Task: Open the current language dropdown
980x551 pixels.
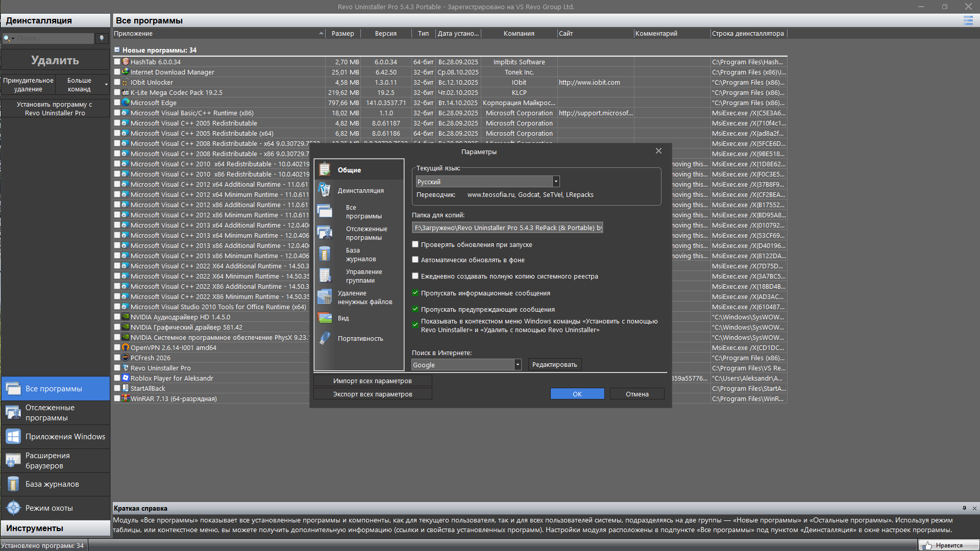Action: pos(556,182)
